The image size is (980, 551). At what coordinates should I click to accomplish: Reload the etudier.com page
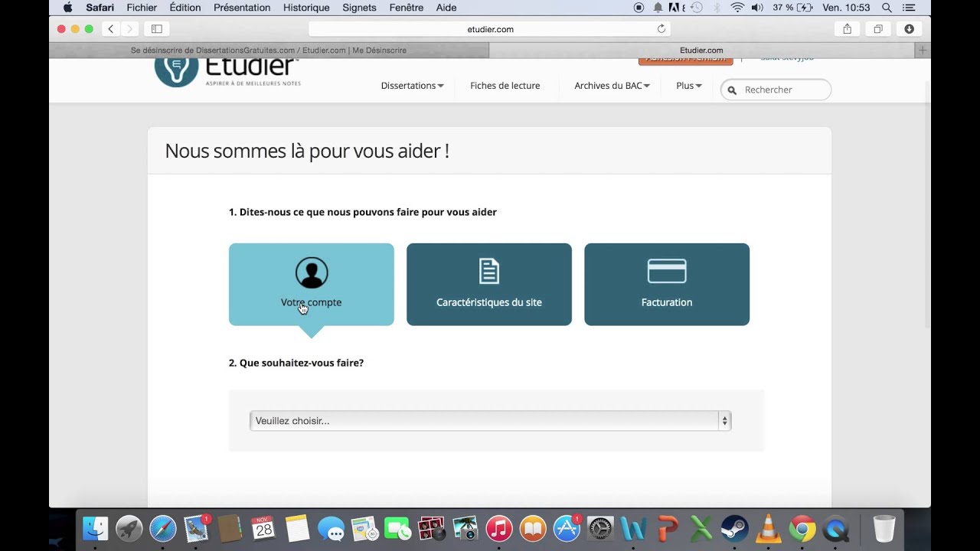[x=661, y=29]
